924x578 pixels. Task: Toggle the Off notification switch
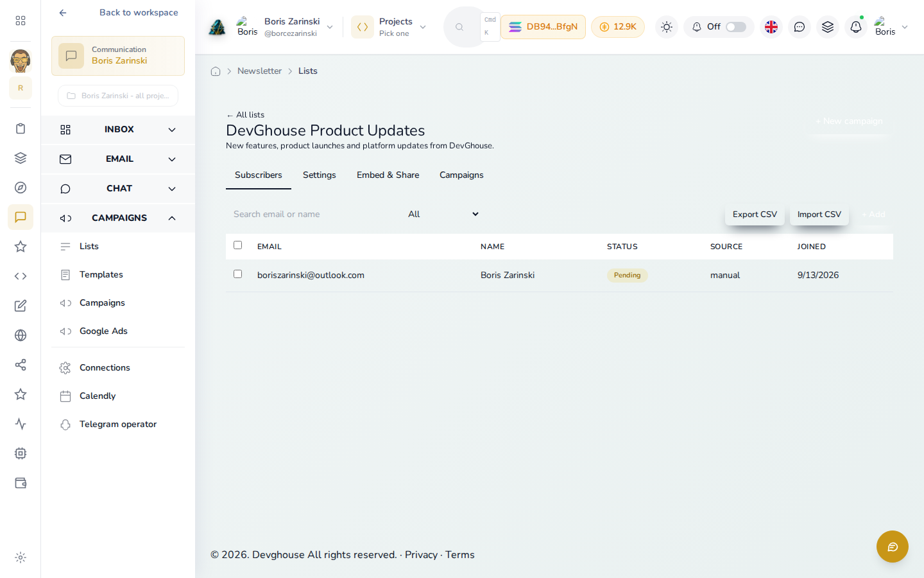pos(736,27)
